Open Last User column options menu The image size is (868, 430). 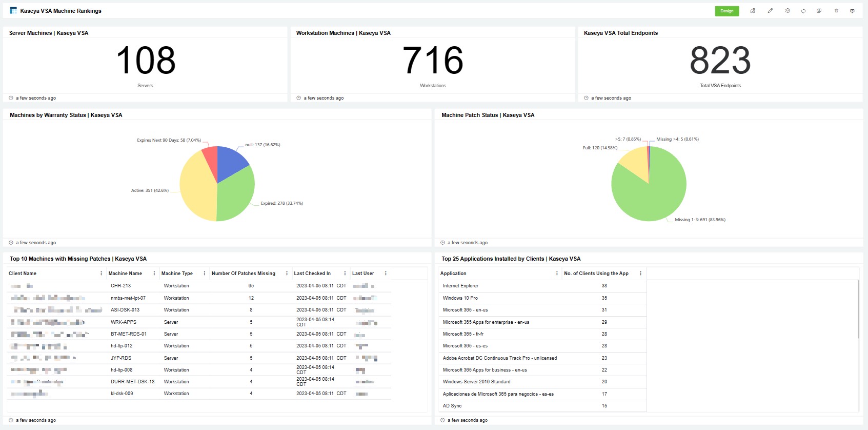[386, 273]
